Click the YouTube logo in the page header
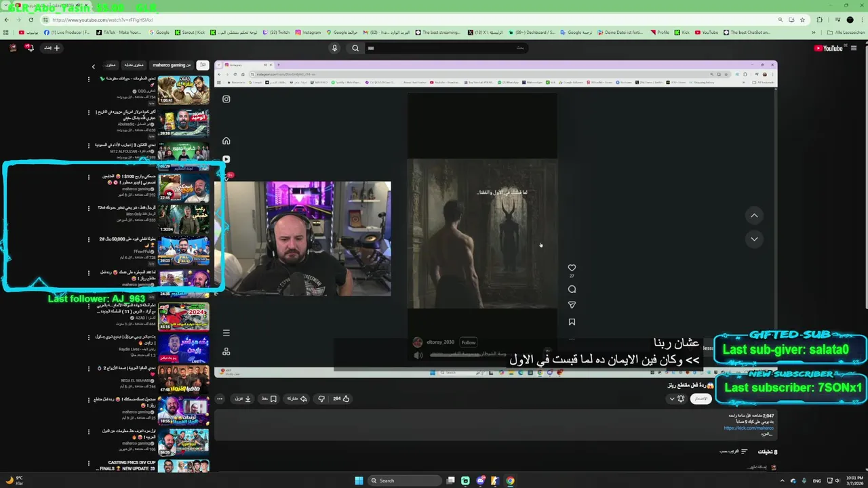This screenshot has height=488, width=868. pos(828,48)
